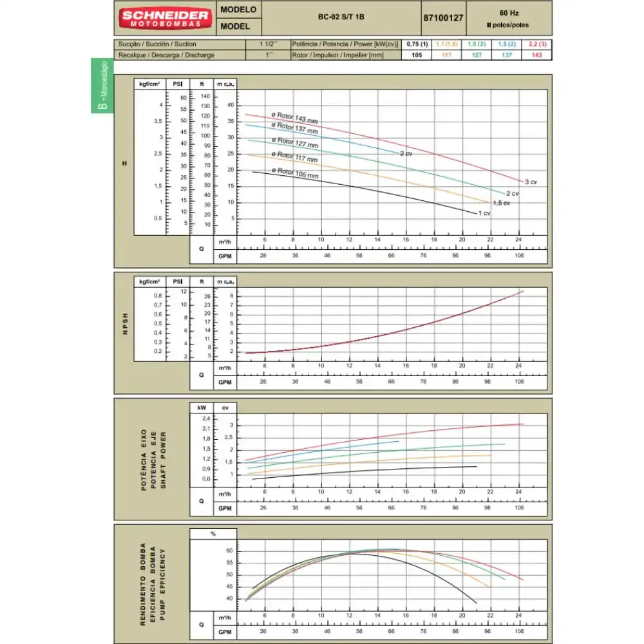Viewport: 644px width, 644px height.
Task: Select the green 'B - Monoestágio' side tab
Action: click(102, 86)
